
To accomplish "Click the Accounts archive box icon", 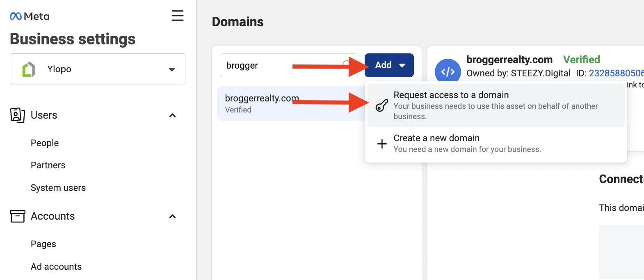I will point(18,216).
